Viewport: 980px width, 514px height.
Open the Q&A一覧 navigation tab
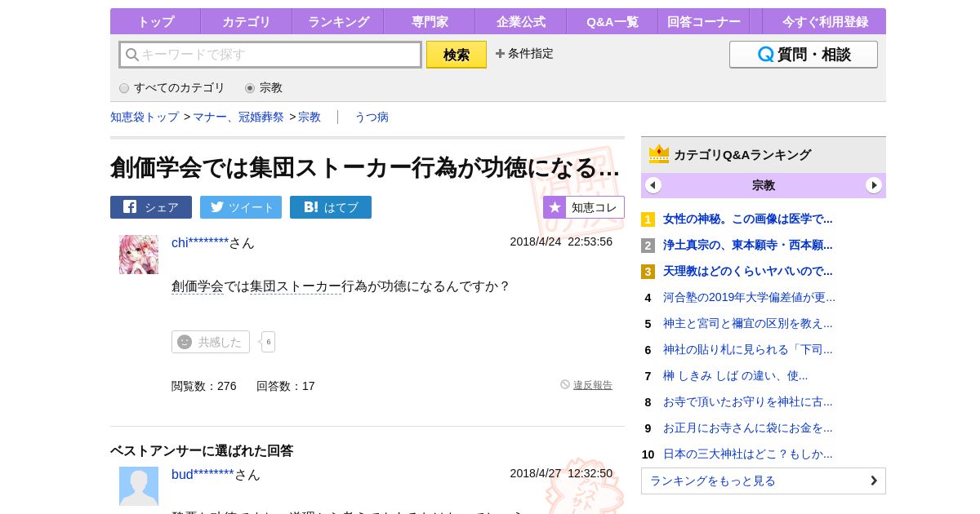point(612,21)
